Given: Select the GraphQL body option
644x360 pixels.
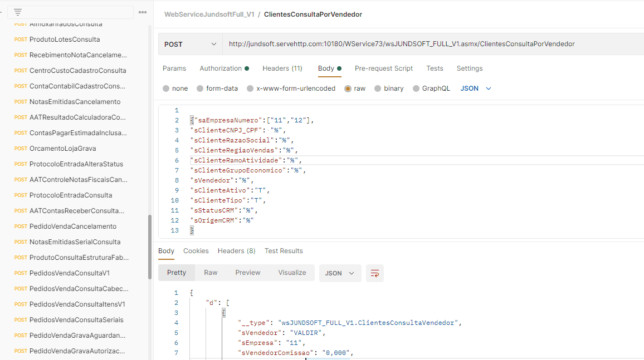Looking at the screenshot, I should (416, 88).
